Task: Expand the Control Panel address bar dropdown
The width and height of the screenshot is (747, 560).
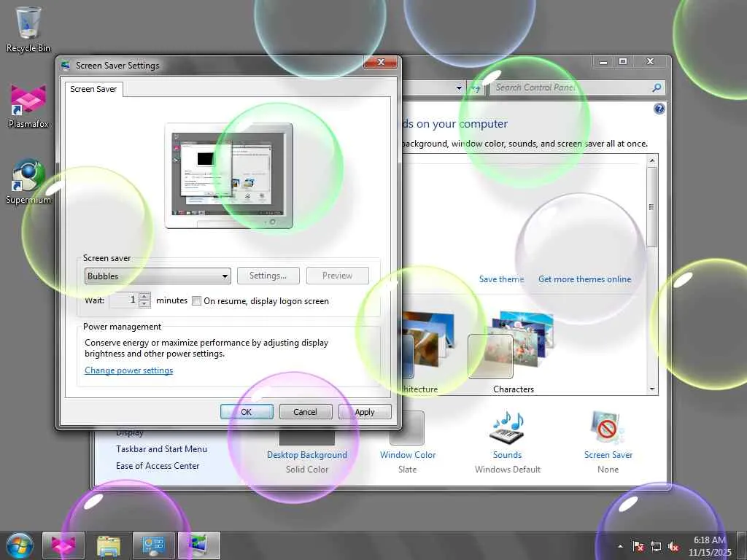Action: (459, 87)
